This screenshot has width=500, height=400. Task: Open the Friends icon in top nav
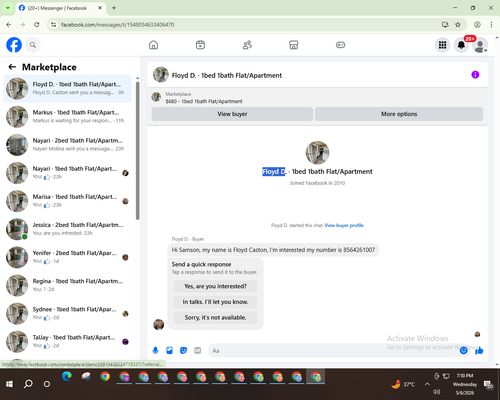[x=247, y=45]
